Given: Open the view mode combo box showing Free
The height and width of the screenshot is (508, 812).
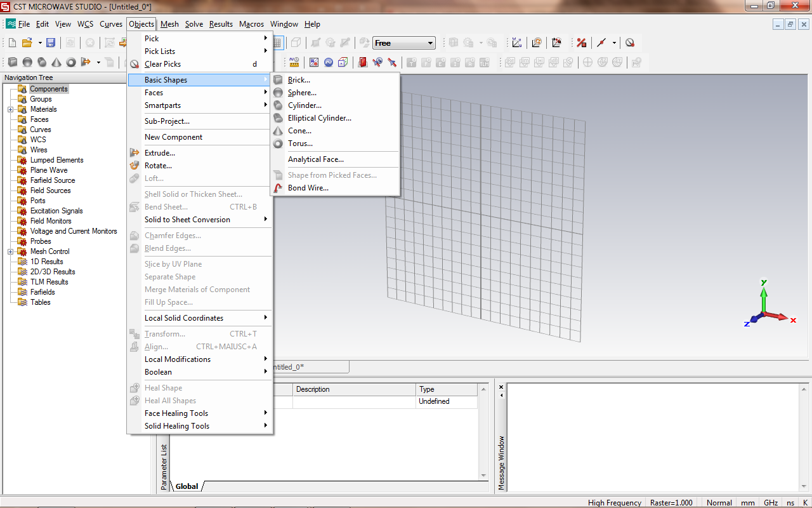Looking at the screenshot, I should coord(404,43).
